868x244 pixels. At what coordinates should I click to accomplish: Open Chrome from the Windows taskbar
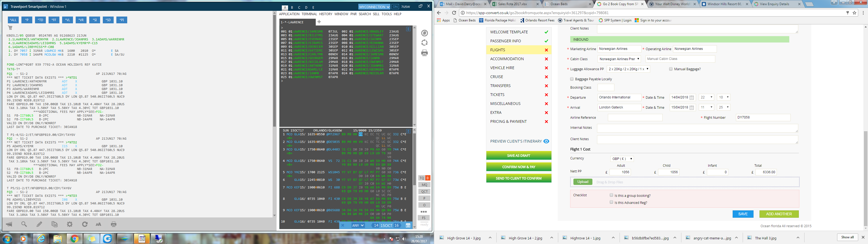(75, 239)
